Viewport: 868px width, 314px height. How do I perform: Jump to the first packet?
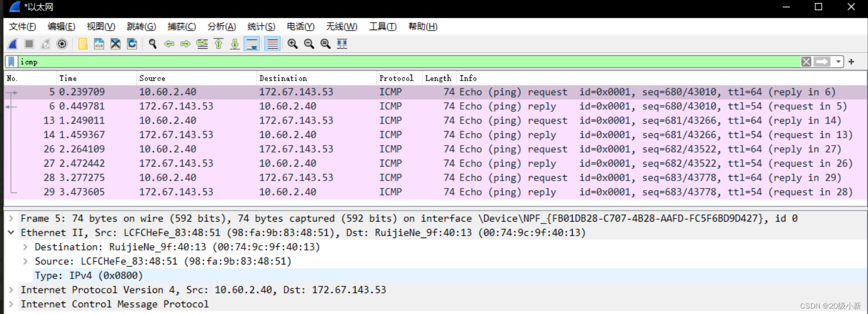(218, 44)
